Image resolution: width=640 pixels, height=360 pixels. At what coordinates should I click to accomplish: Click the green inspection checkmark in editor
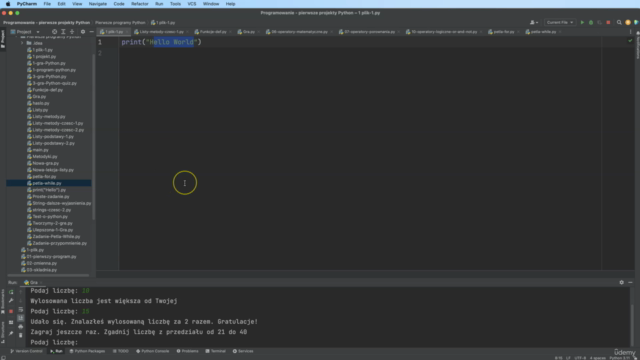coord(630,41)
